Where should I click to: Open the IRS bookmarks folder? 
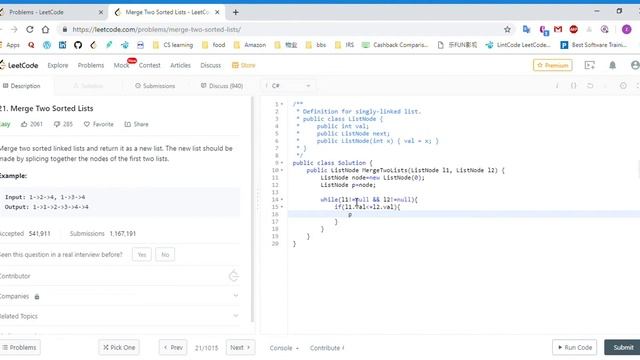(x=344, y=45)
